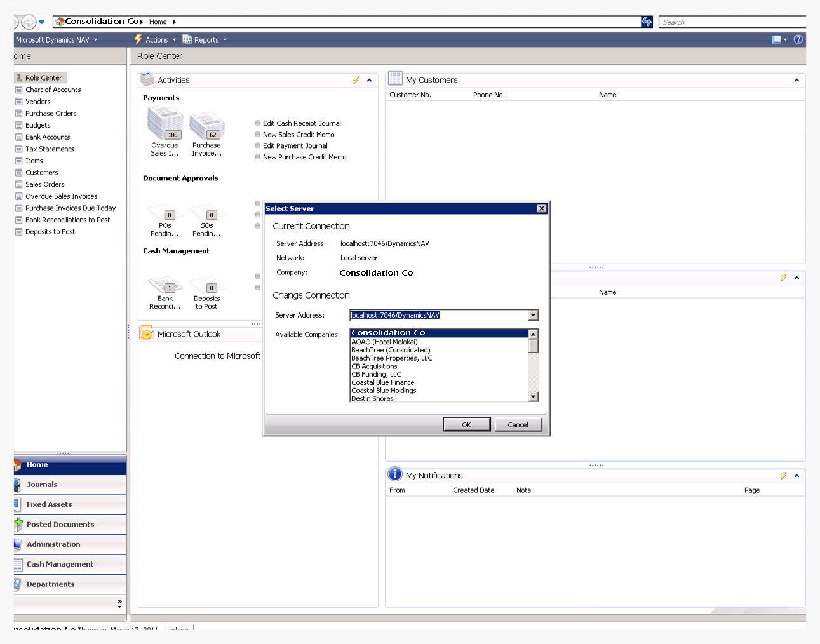Open Overdue Sales Invoices in navigation pane
The image size is (820, 644).
[x=62, y=196]
